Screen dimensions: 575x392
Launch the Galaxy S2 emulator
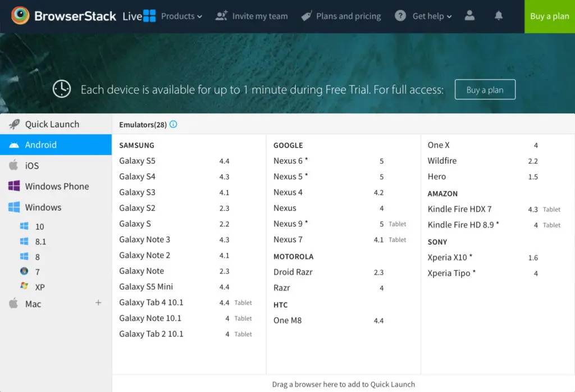(174, 208)
